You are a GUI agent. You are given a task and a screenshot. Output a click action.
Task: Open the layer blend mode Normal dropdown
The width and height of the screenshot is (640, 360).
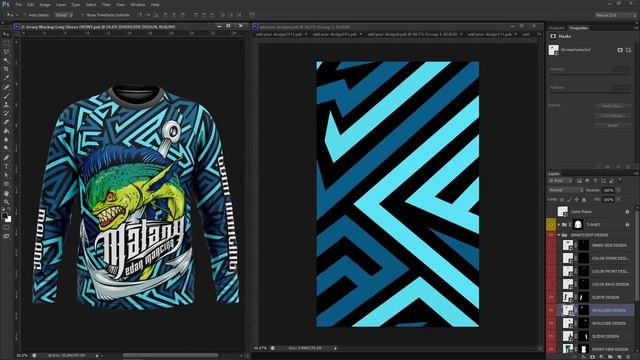pyautogui.click(x=566, y=190)
